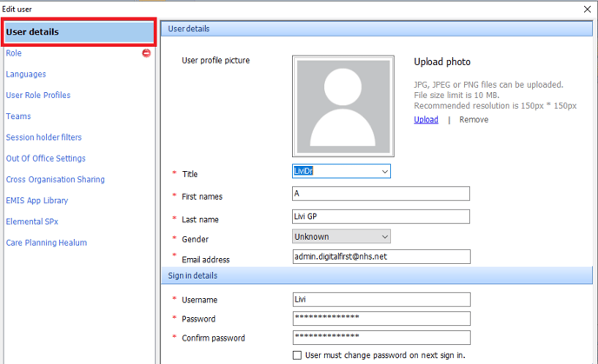This screenshot has width=598, height=364.
Task: Go to User Role Profiles
Action: pos(38,96)
